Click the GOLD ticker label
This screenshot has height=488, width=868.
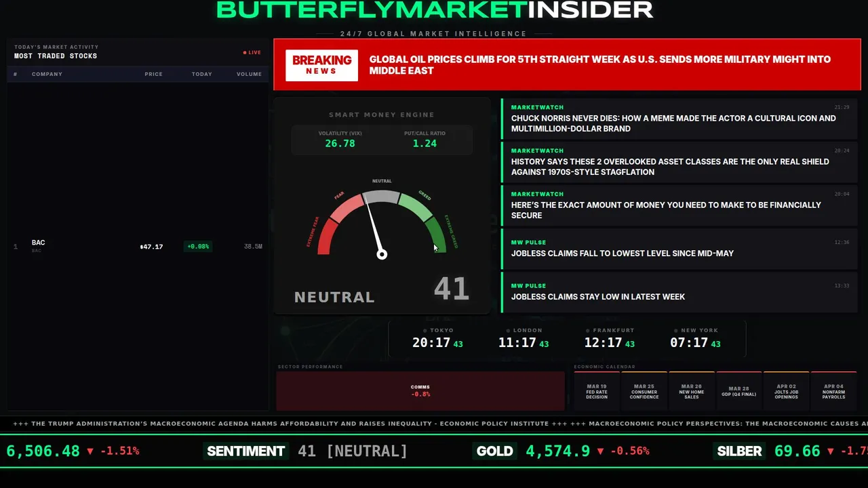495,451
